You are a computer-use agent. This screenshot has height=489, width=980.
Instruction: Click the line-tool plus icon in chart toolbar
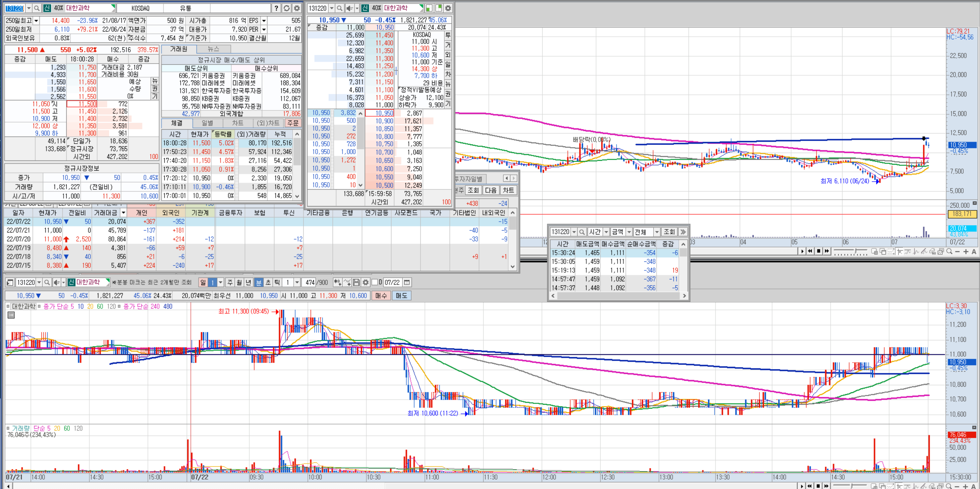click(347, 282)
